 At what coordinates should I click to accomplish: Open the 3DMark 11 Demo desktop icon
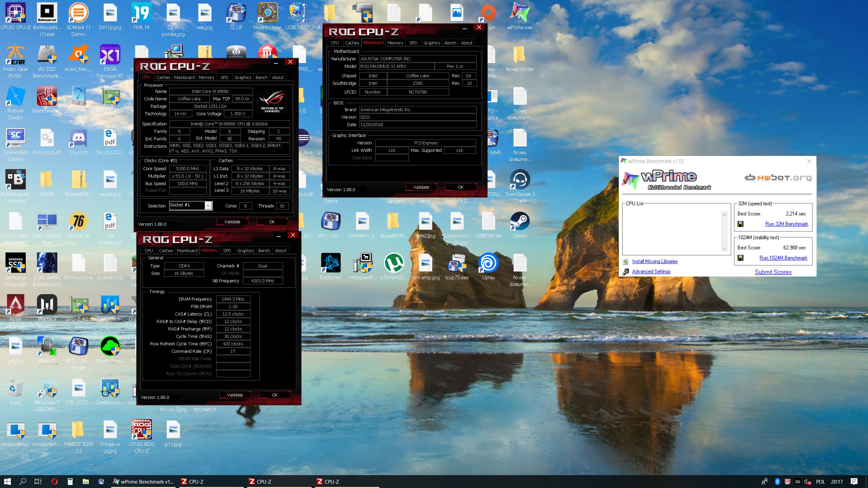(78, 19)
